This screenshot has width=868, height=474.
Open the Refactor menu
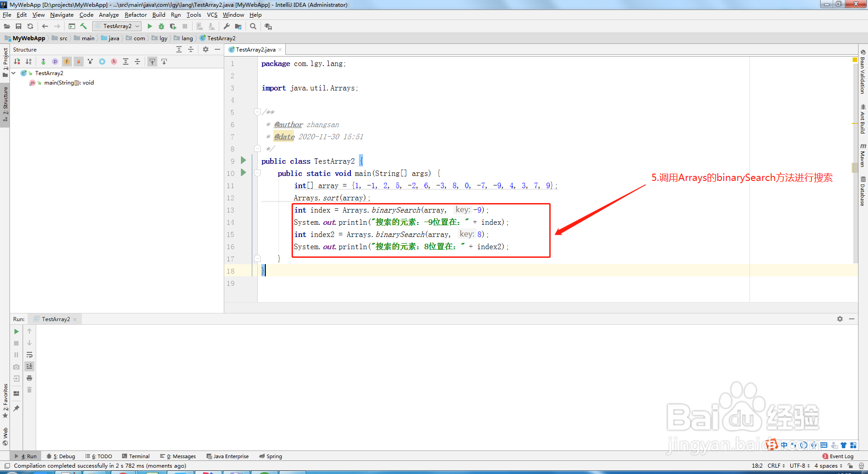pos(136,14)
